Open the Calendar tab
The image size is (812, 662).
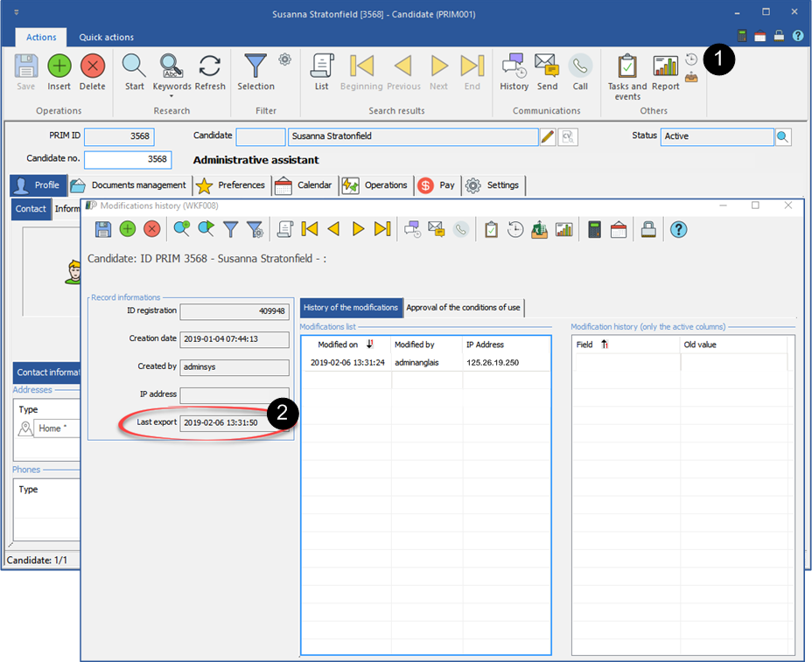(x=304, y=185)
